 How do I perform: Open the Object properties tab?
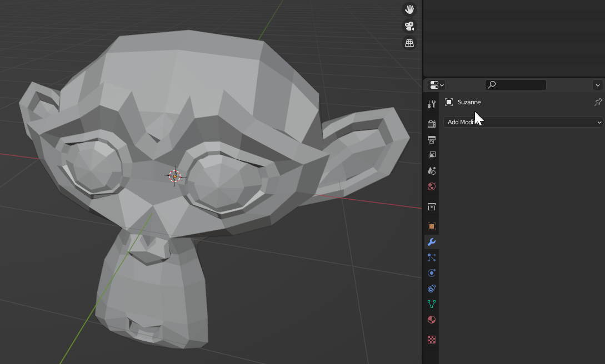[431, 226]
